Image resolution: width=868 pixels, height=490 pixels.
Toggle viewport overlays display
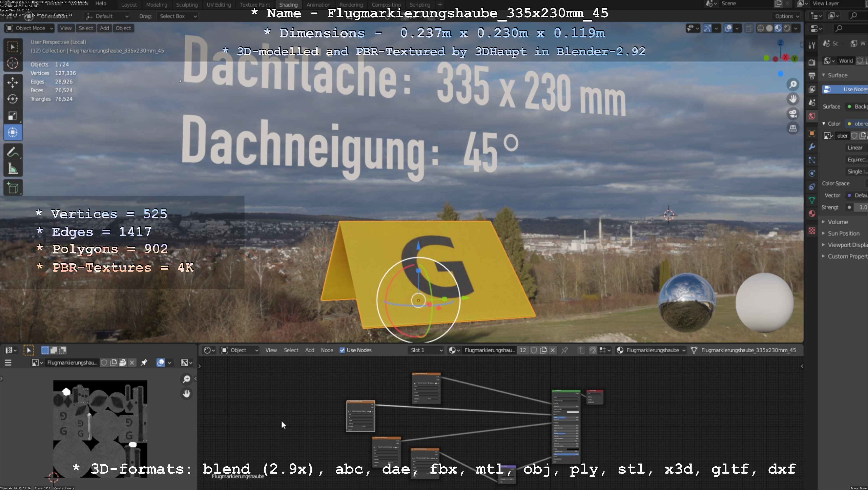tap(728, 28)
